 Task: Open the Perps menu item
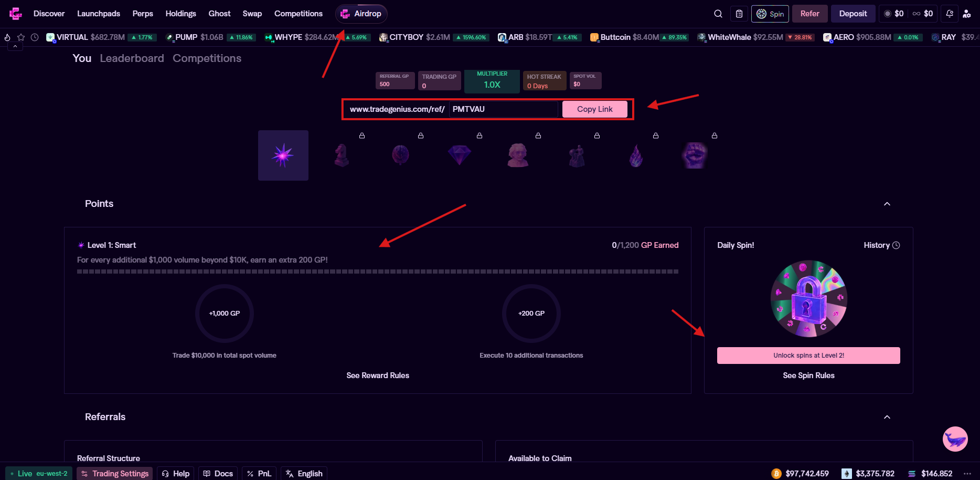click(x=143, y=14)
